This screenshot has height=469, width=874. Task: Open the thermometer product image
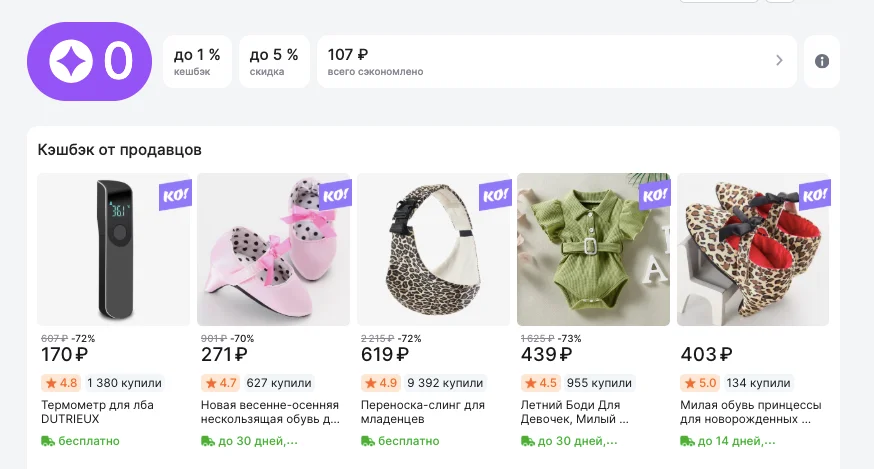113,250
